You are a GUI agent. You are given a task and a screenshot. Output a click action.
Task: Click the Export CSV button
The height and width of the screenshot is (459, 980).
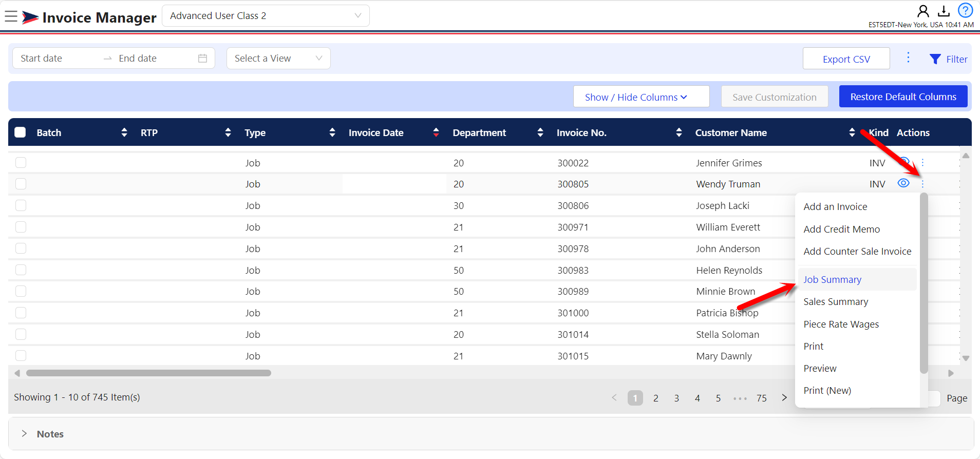[846, 59]
